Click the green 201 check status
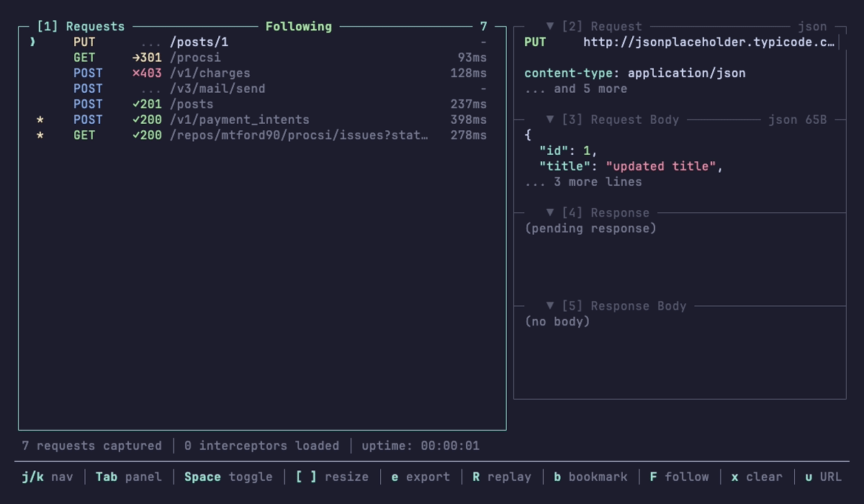Image resolution: width=864 pixels, height=504 pixels. point(147,104)
